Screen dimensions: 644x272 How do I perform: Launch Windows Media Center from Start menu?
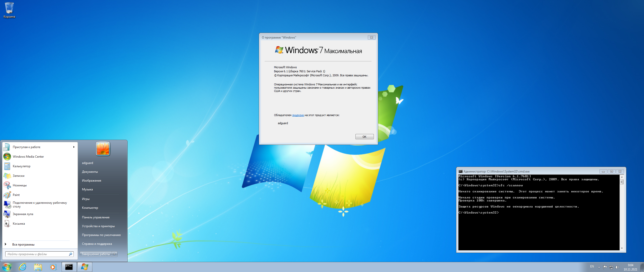(39, 157)
